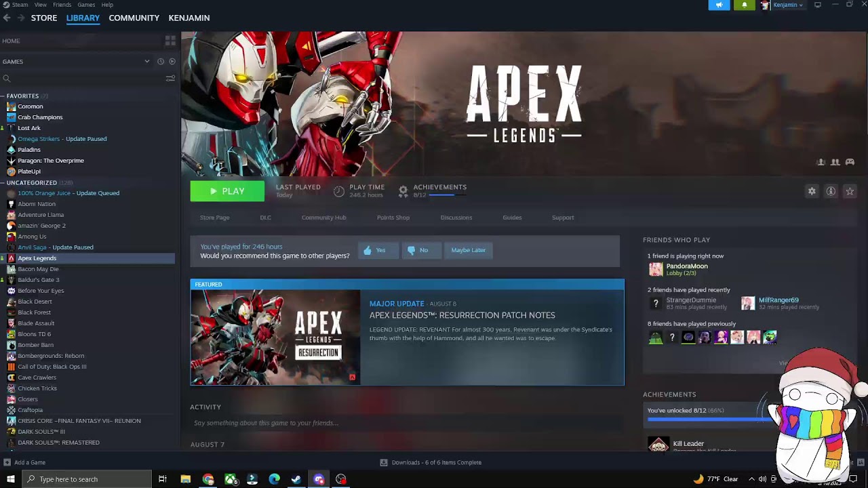Viewport: 868px width, 488px height.
Task: Open advanced library filter options icon
Action: (170, 79)
